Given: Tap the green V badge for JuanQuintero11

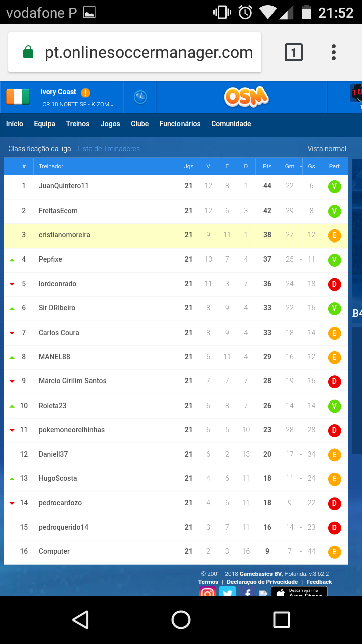Looking at the screenshot, I should pos(335,186).
